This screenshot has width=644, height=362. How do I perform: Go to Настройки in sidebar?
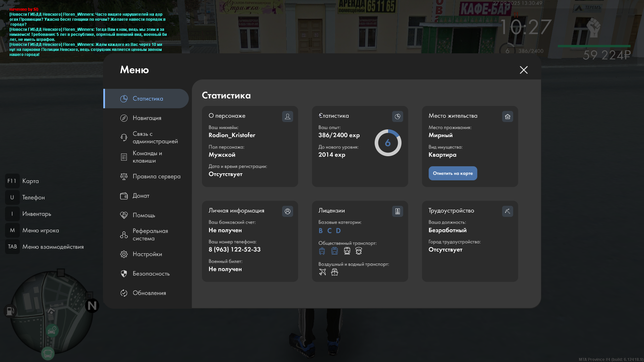147,254
